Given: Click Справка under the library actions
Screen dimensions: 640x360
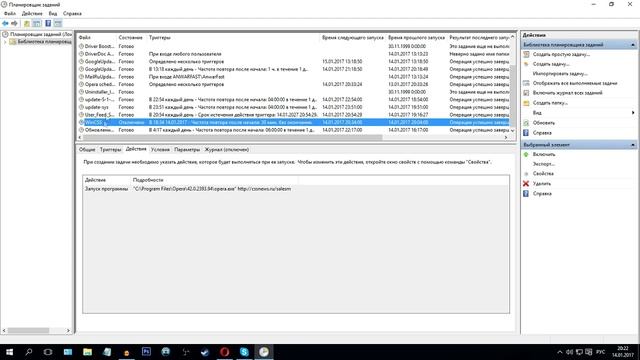Looking at the screenshot, I should tap(542, 133).
